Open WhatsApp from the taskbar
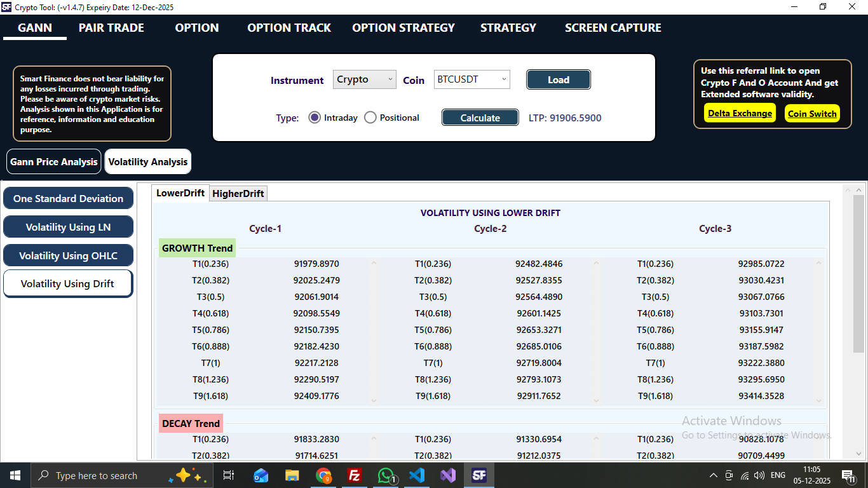868x488 pixels. pos(386,475)
